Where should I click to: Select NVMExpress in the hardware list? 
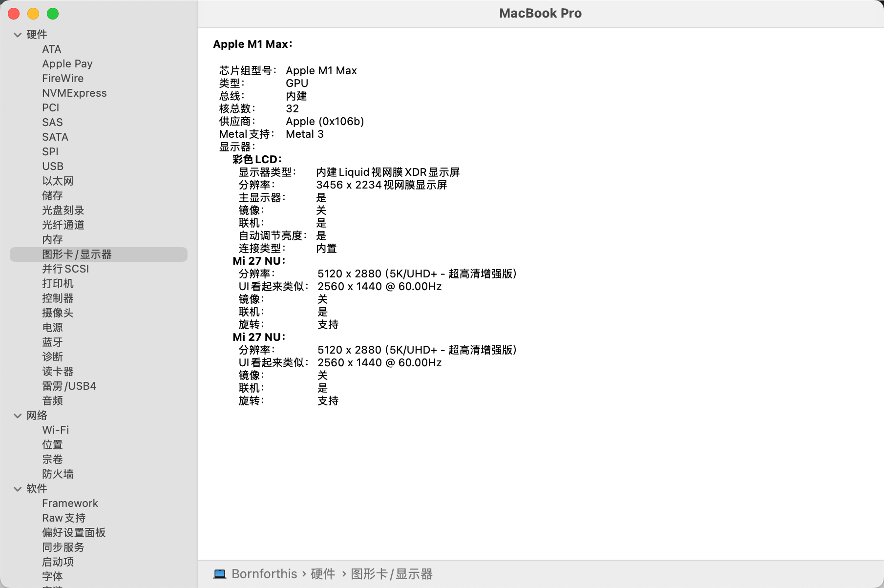(x=74, y=93)
